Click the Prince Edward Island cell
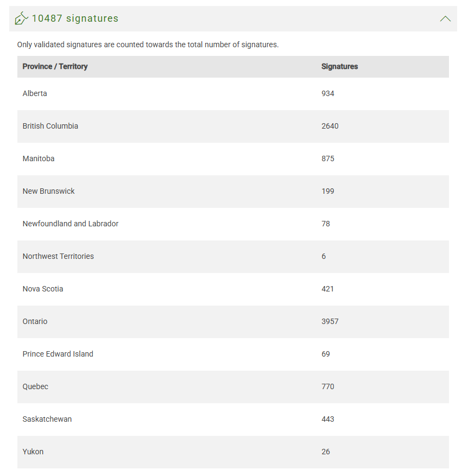This screenshot has width=462, height=476. click(58, 354)
